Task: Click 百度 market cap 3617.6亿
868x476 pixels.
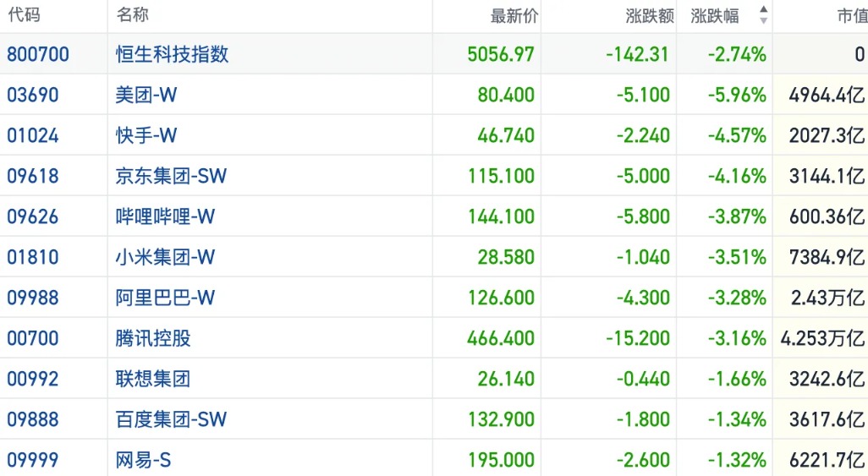Action: coord(827,419)
